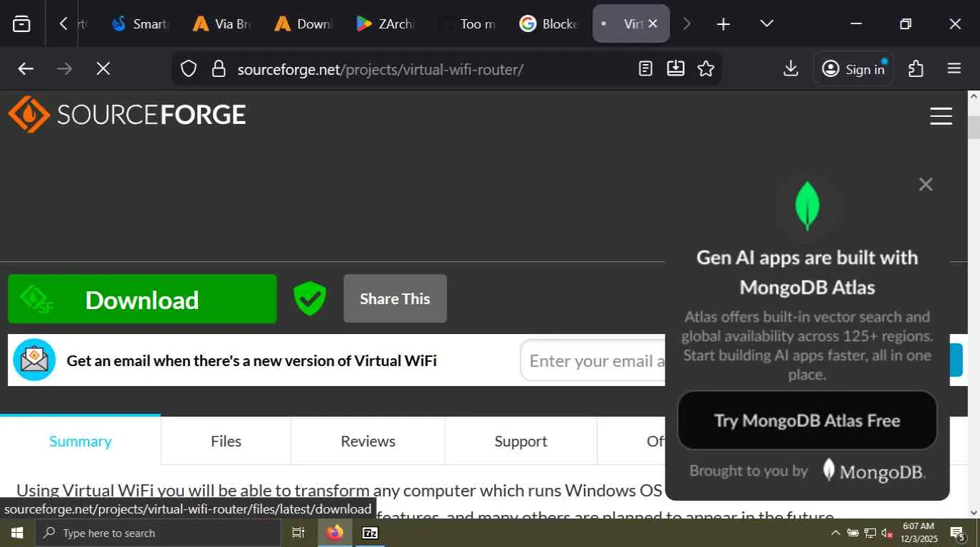The image size is (980, 547).
Task: Open the Firefox application menu
Action: coord(954,69)
